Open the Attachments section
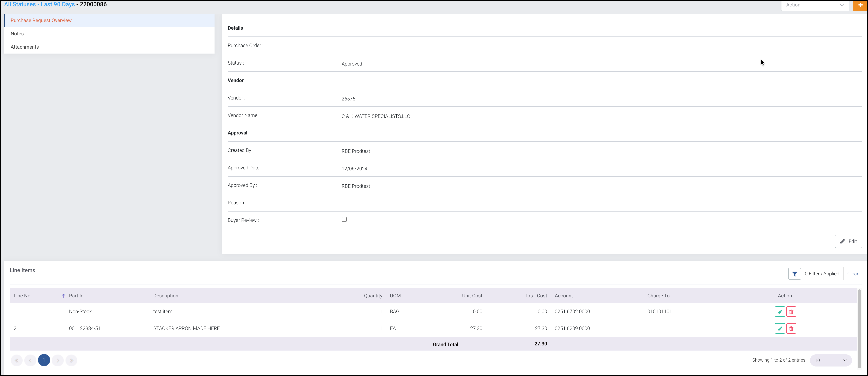Viewport: 868px width, 376px height. point(25,47)
